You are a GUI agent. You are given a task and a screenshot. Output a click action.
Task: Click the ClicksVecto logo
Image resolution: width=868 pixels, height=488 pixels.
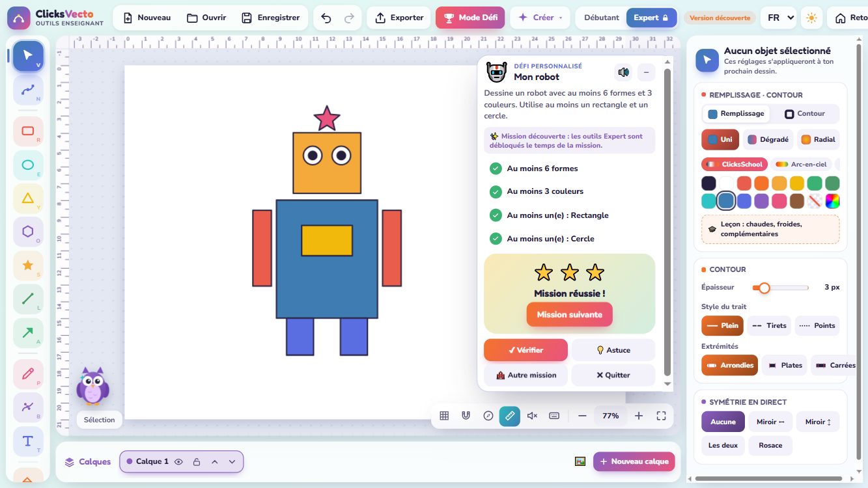56,18
